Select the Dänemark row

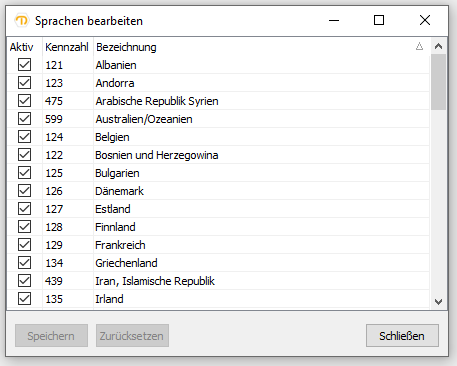(x=218, y=191)
